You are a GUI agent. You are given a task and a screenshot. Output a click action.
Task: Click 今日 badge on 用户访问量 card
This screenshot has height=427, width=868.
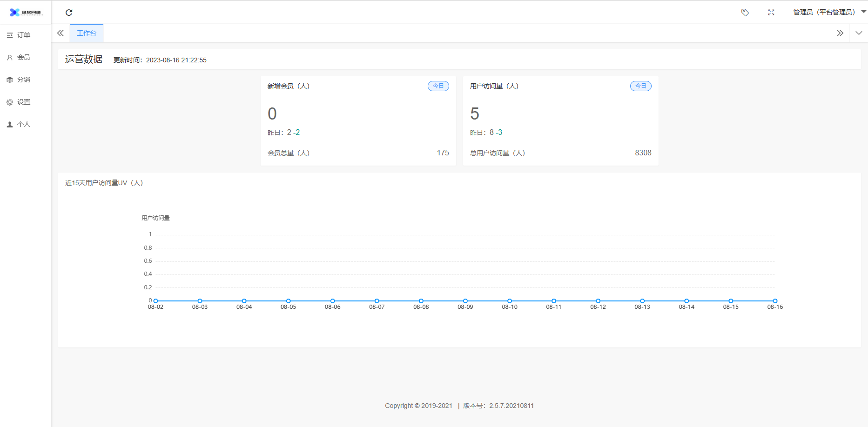641,86
